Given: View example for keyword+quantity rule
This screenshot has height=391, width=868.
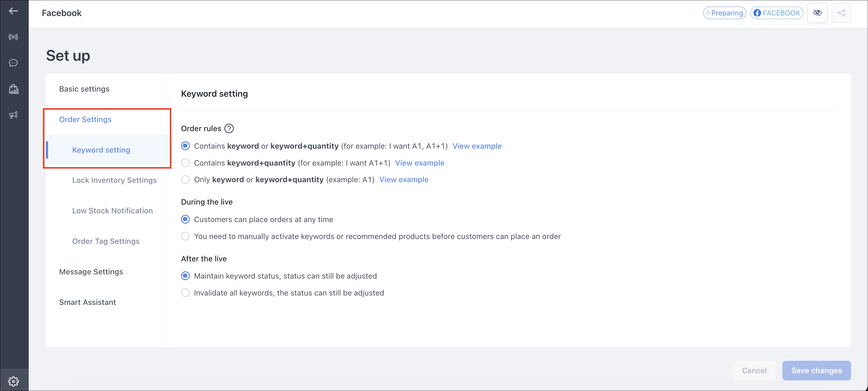Looking at the screenshot, I should (x=419, y=163).
